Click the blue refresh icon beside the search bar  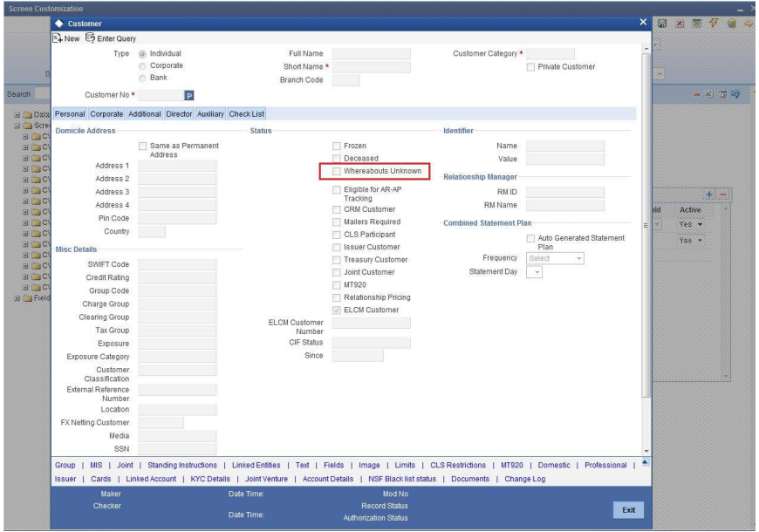click(735, 94)
